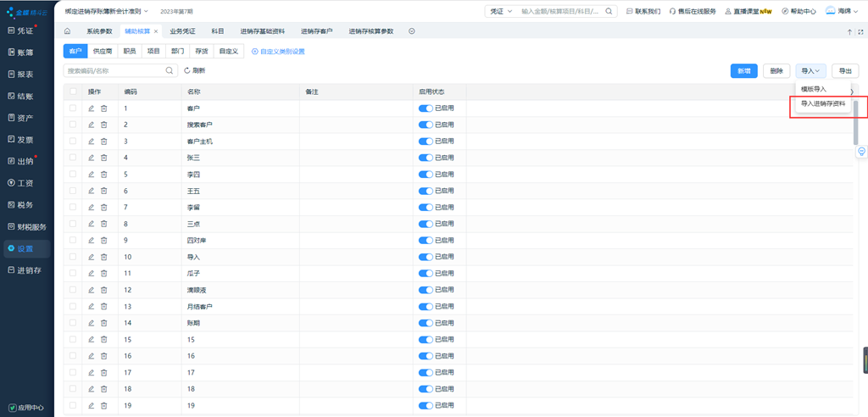Open the 售后在线服务 link

click(693, 11)
